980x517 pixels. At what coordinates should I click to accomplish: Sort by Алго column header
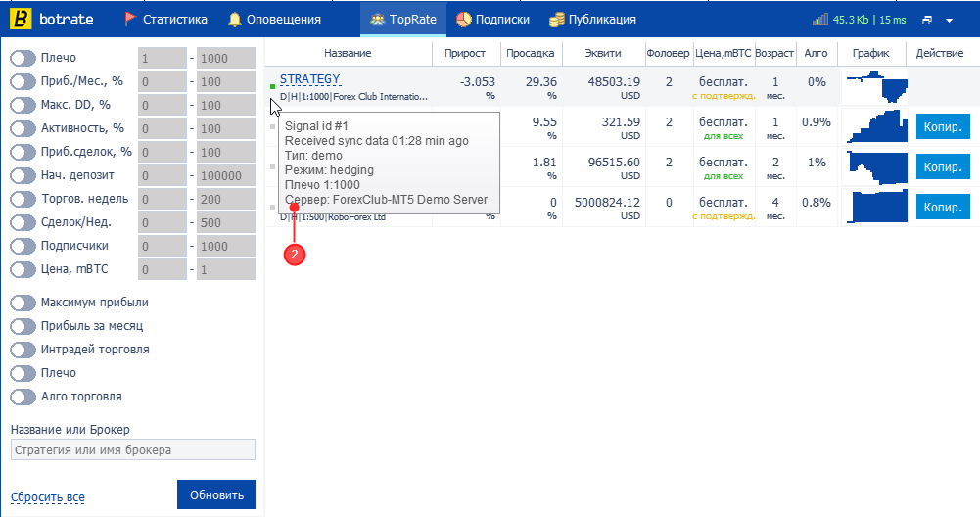(816, 53)
